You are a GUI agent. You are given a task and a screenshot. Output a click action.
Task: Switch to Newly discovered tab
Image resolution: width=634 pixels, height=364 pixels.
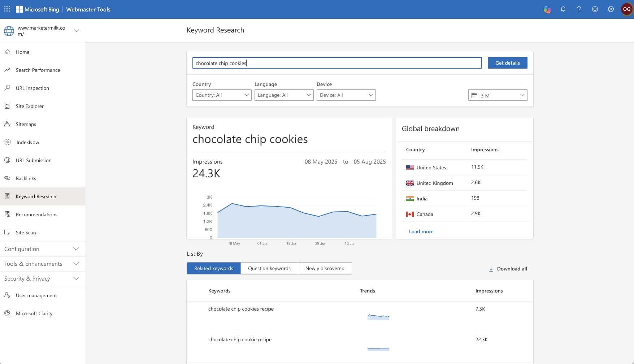tap(325, 268)
